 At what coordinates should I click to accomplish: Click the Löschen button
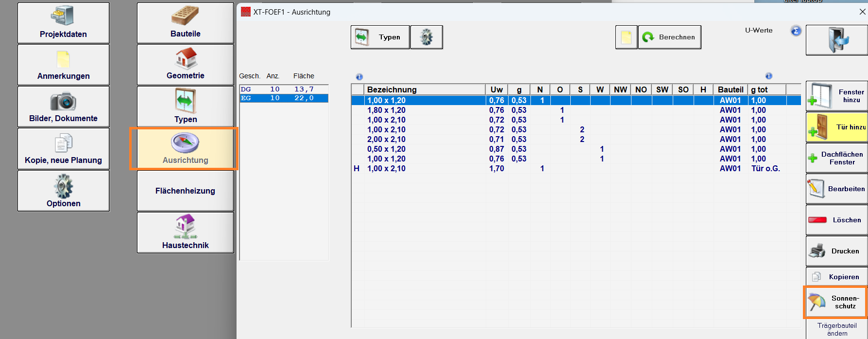[x=836, y=220]
